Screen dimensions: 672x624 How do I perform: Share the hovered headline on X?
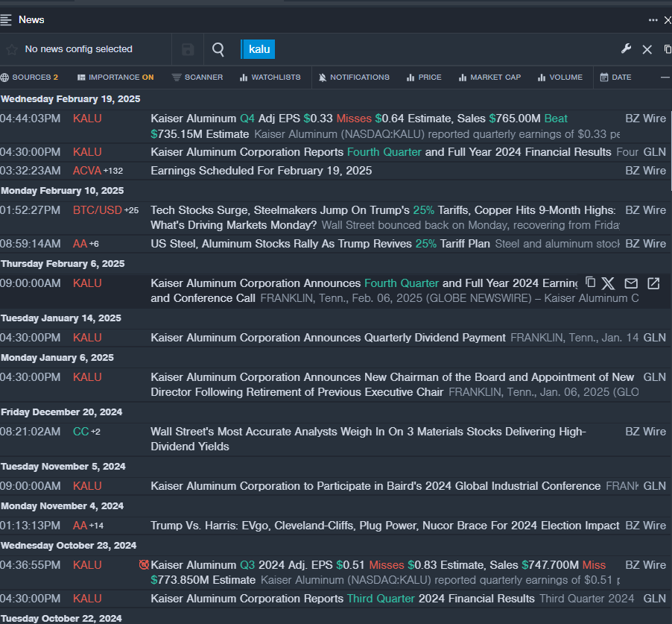tap(609, 283)
